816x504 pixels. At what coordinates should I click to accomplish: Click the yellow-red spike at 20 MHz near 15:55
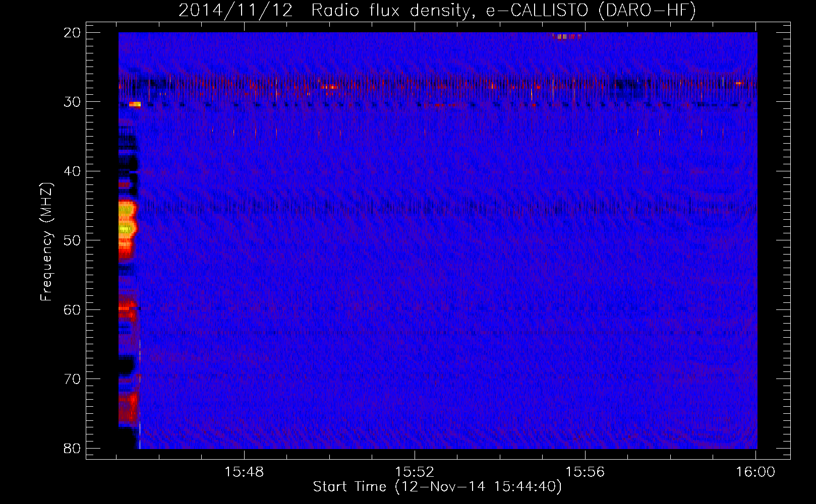pos(566,36)
